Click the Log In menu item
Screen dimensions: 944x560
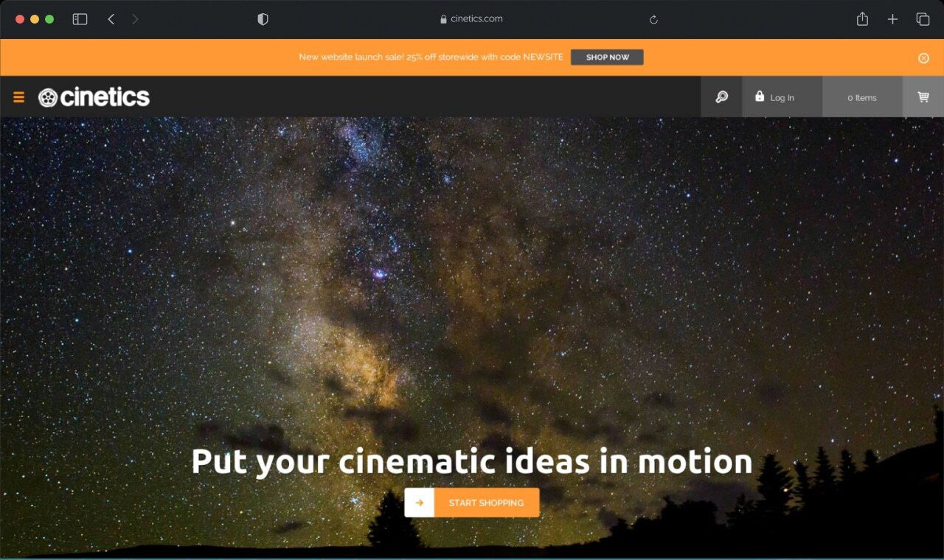(782, 97)
